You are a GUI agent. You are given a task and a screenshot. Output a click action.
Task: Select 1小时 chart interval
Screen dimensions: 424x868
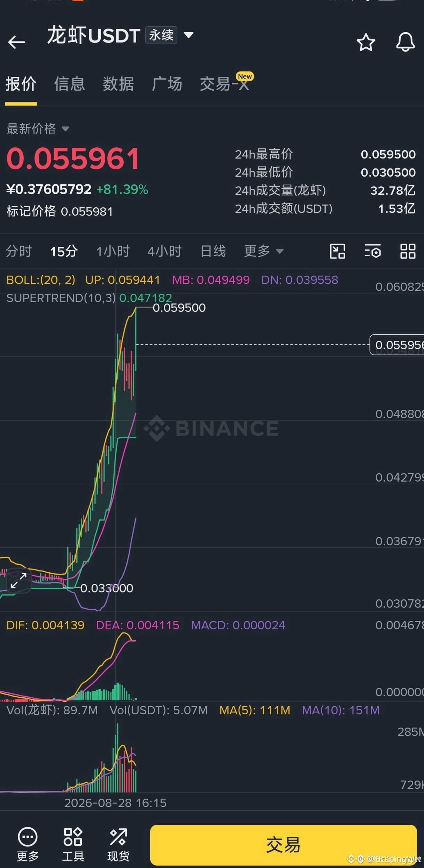tap(113, 251)
